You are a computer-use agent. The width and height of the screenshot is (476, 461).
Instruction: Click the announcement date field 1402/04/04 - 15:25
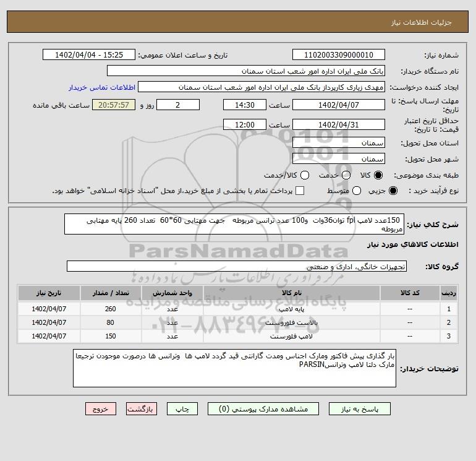[89, 54]
